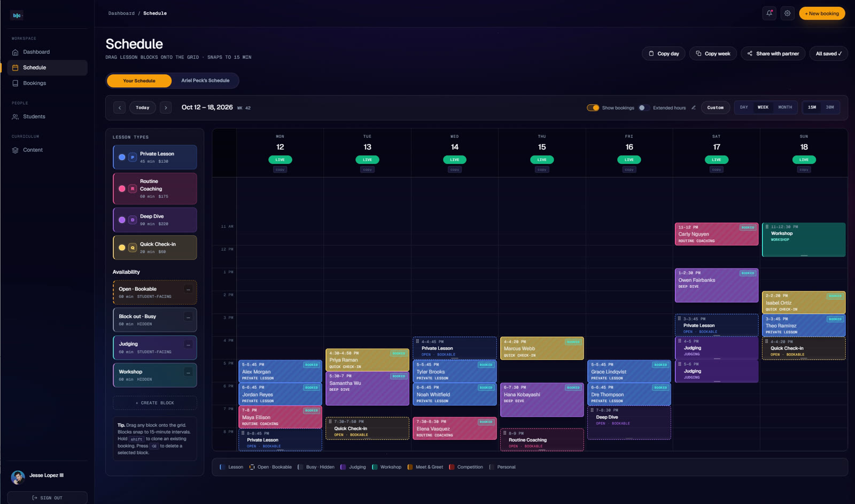Click the Sign Out button
This screenshot has height=504, width=855.
[x=47, y=498]
